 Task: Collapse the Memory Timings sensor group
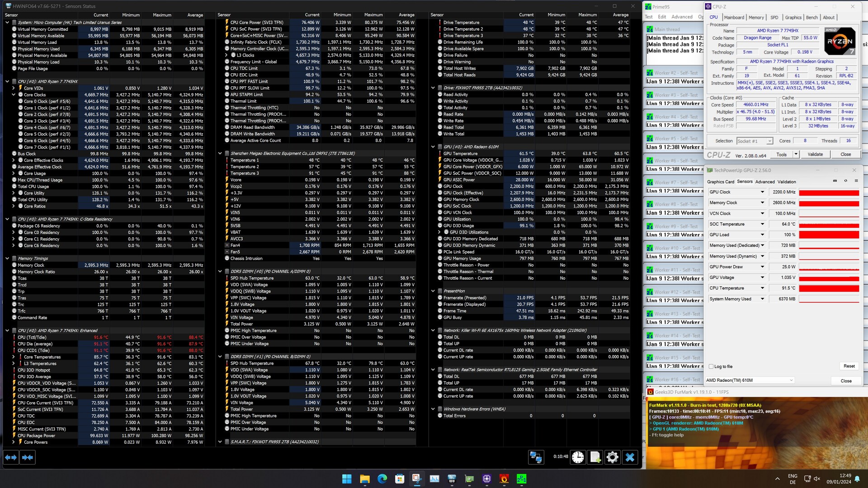click(x=7, y=258)
